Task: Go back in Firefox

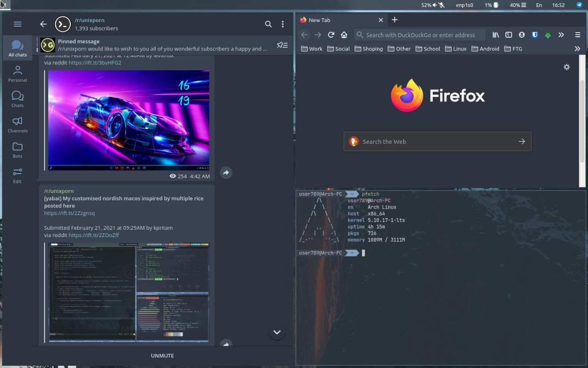Action: click(305, 35)
